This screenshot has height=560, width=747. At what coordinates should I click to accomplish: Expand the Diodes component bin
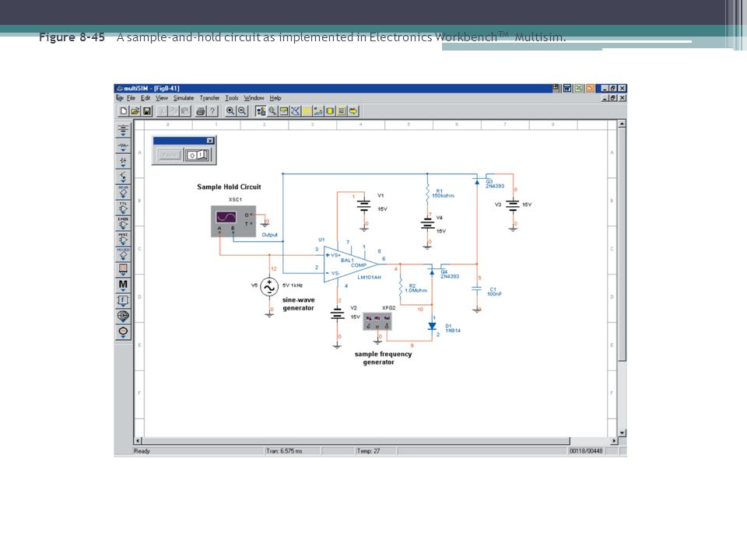point(123,162)
